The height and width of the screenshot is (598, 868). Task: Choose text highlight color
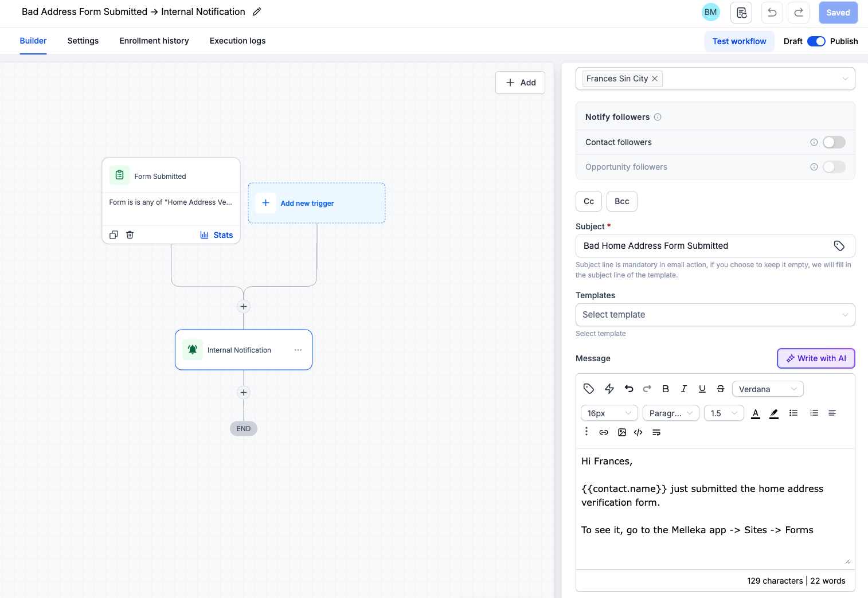(x=774, y=413)
